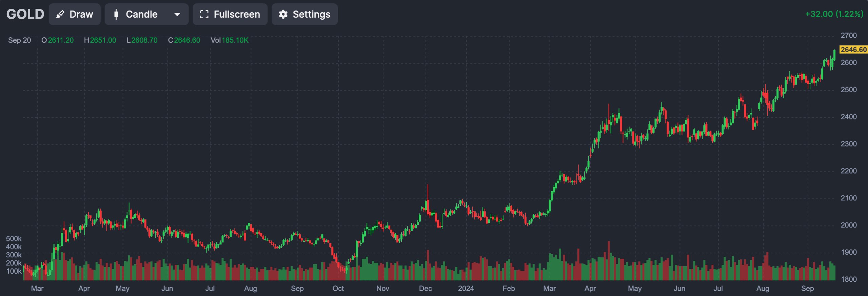Image resolution: width=868 pixels, height=296 pixels.
Task: Click the Oct label on time axis
Action: [x=338, y=288]
